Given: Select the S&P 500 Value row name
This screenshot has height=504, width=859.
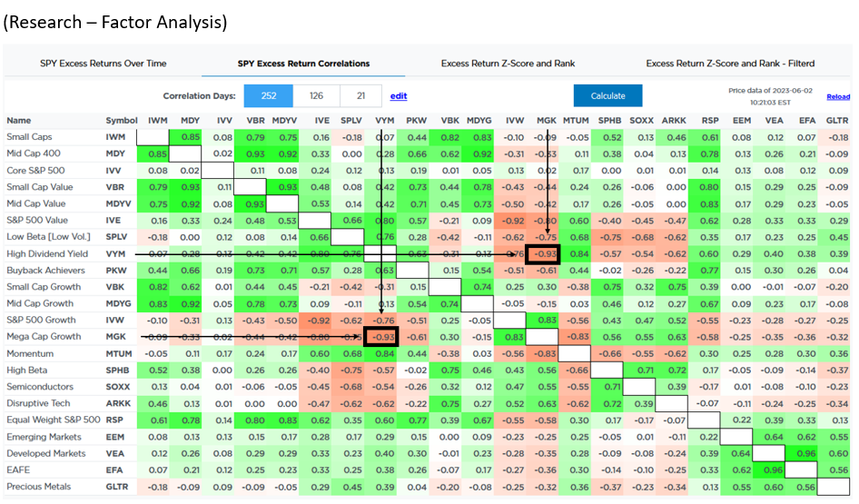Looking at the screenshot, I should click(x=37, y=221).
